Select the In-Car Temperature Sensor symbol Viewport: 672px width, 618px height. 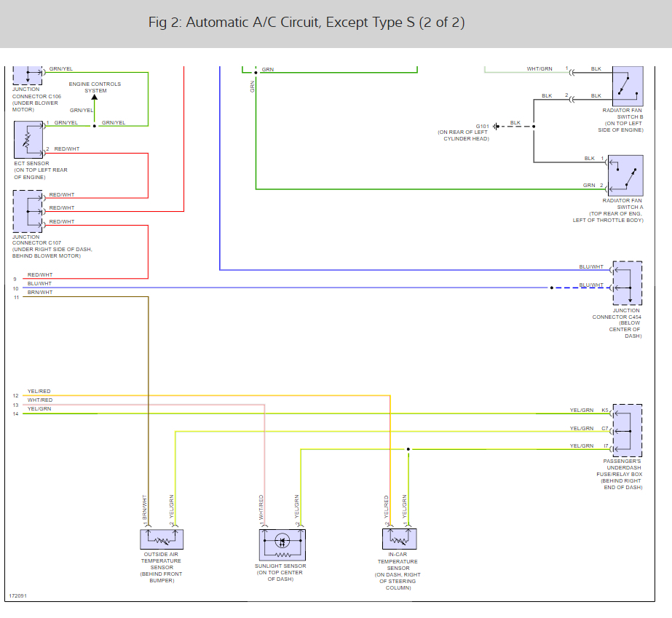[x=399, y=539]
